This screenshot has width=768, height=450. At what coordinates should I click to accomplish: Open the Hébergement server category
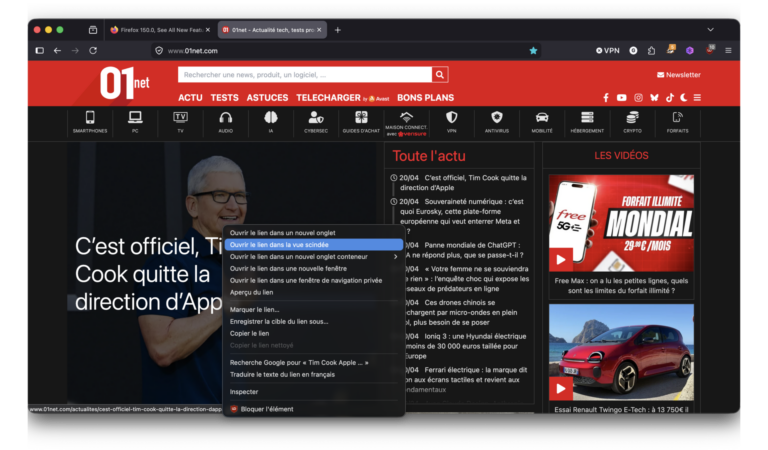point(587,122)
